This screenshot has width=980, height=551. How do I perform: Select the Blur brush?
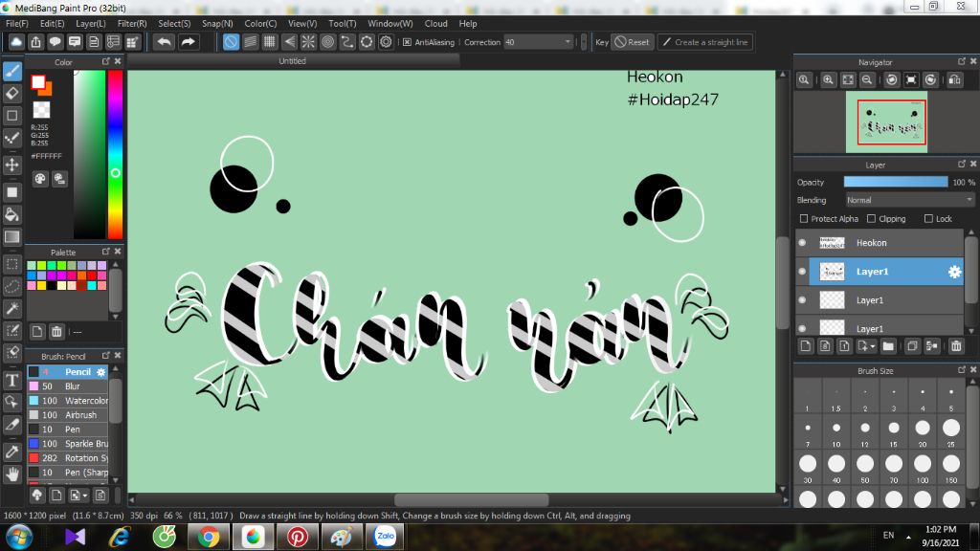click(x=68, y=386)
